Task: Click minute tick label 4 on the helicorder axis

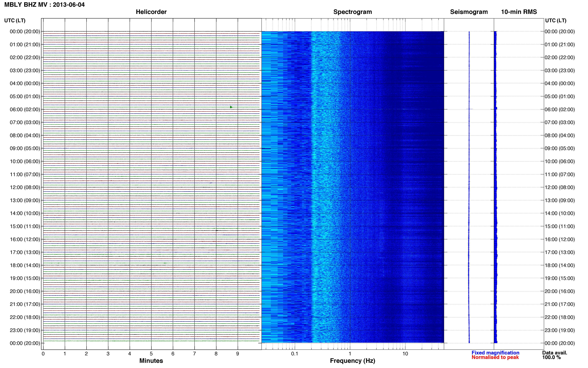Action: coord(130,354)
